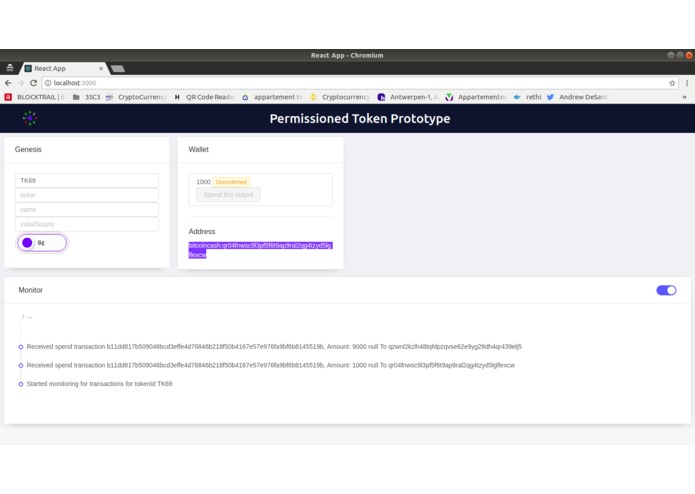Click the incognito icon left of tabs
The height and width of the screenshot is (494, 695).
[x=10, y=68]
